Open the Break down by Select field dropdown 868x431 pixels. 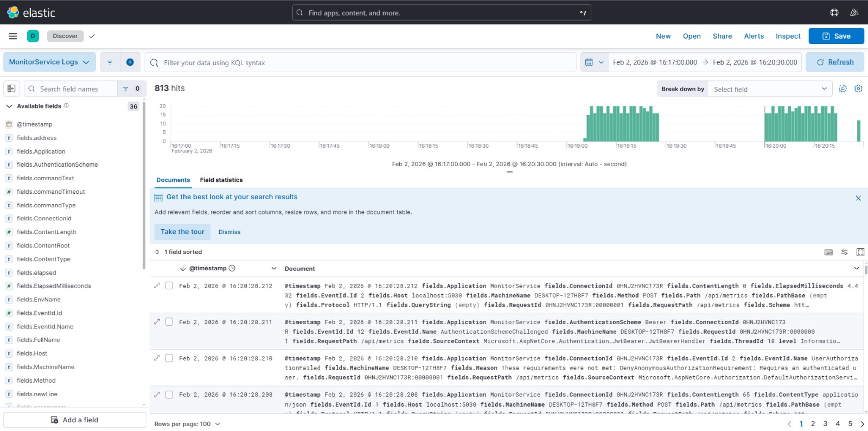[x=770, y=89]
